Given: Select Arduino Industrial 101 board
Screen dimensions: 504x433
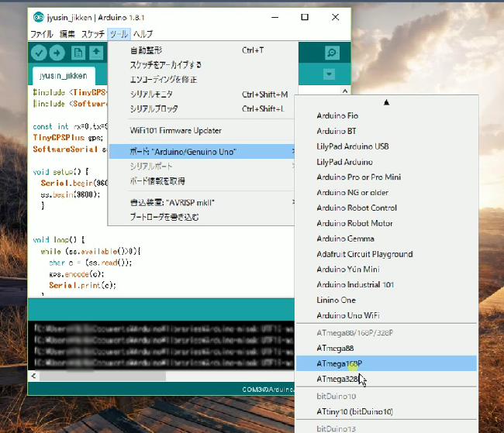Looking at the screenshot, I should tap(386, 284).
